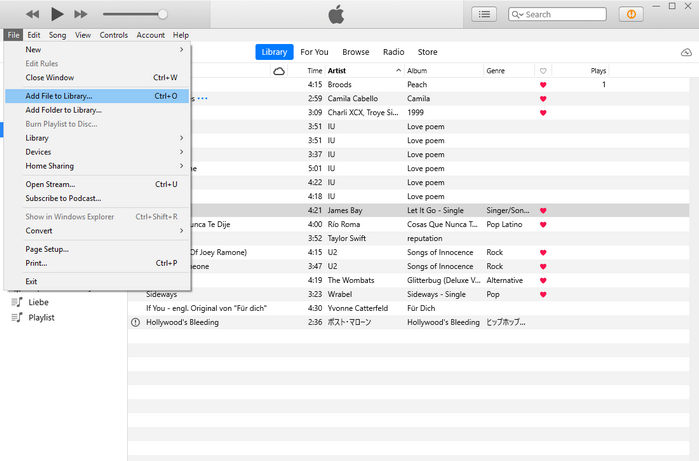Switch to the Browse tab
Screen dimensions: 699x461
(356, 52)
